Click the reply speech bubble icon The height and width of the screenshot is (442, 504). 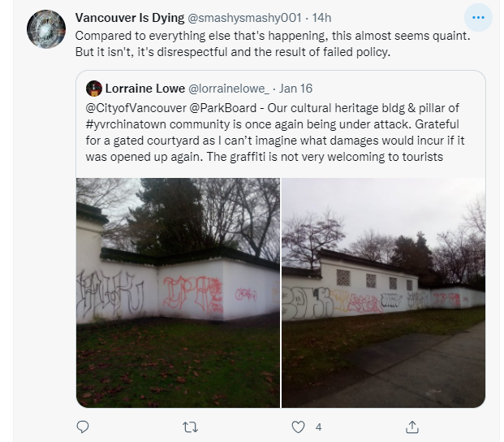83,427
